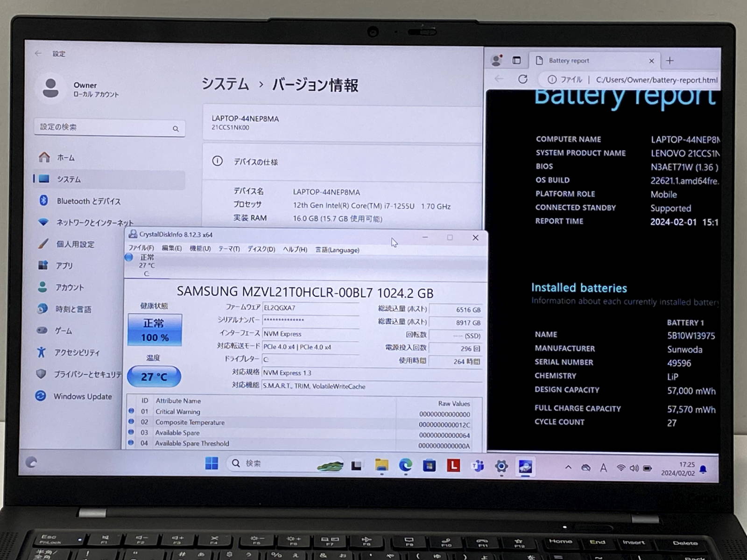Image resolution: width=747 pixels, height=560 pixels.
Task: Click the 27 °C temperature button
Action: coord(154,377)
